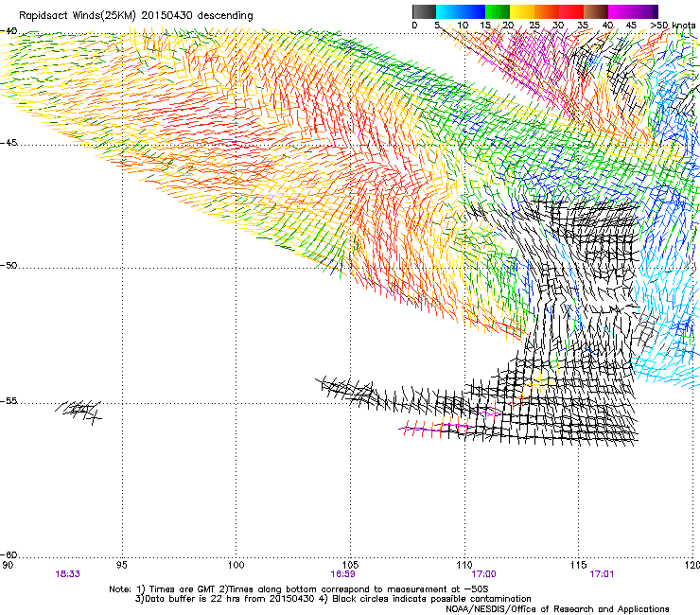Select the yellow 20-25 knots legend swatch
Screen dimensions: 700x615
coord(522,11)
